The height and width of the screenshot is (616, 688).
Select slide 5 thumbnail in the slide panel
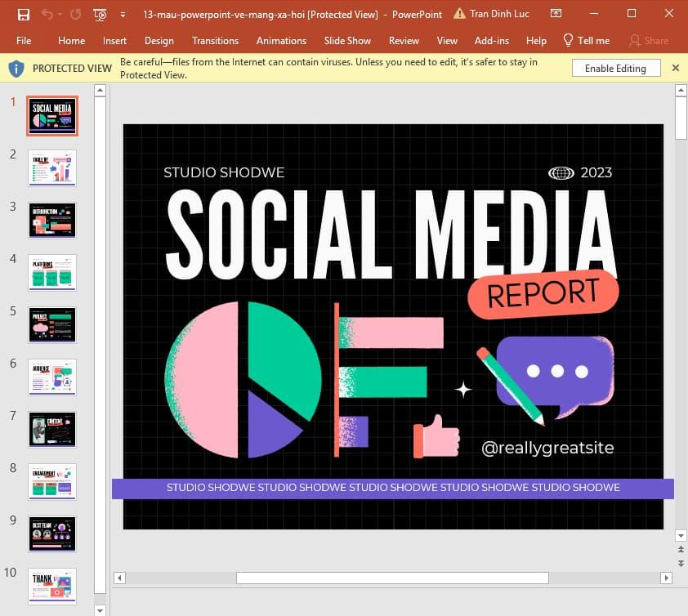51,324
